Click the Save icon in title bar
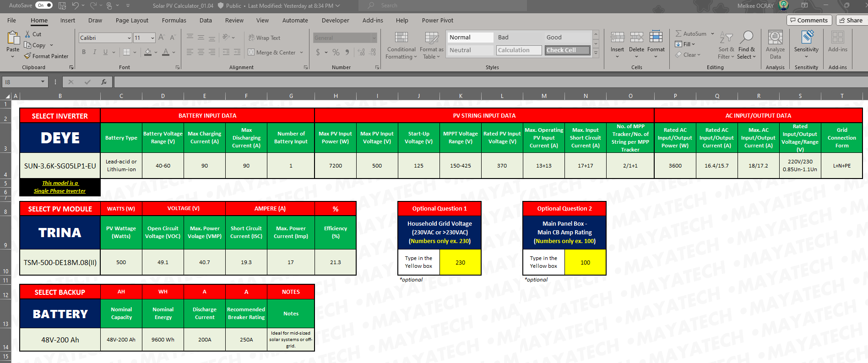 62,5
